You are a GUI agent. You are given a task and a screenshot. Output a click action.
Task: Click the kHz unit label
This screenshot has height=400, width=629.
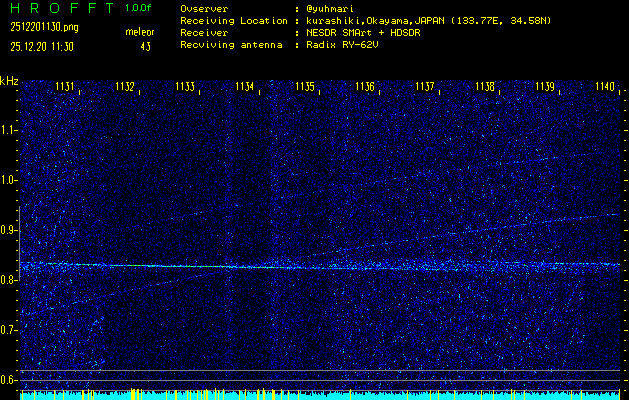point(10,80)
